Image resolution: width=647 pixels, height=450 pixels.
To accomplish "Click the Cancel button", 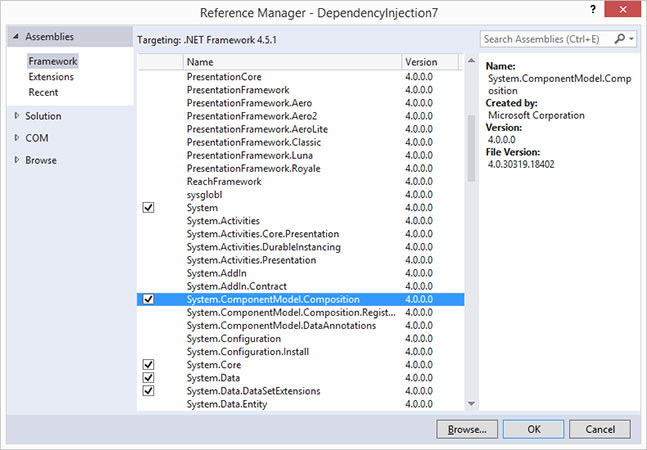I will coord(599,429).
